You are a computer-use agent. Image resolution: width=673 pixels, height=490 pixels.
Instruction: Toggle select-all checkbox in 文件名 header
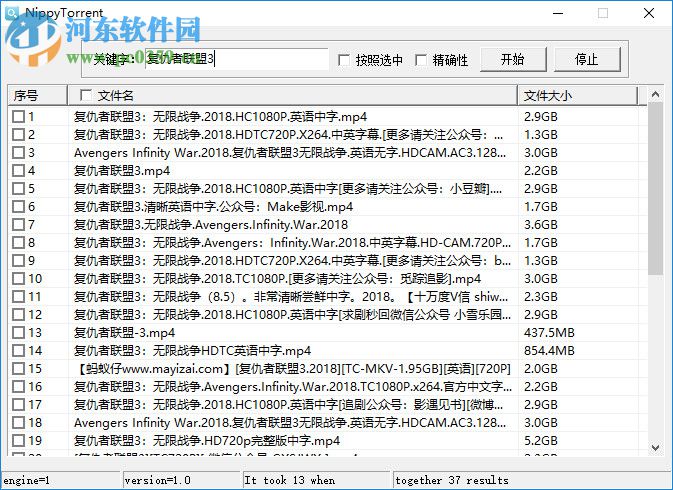click(86, 95)
